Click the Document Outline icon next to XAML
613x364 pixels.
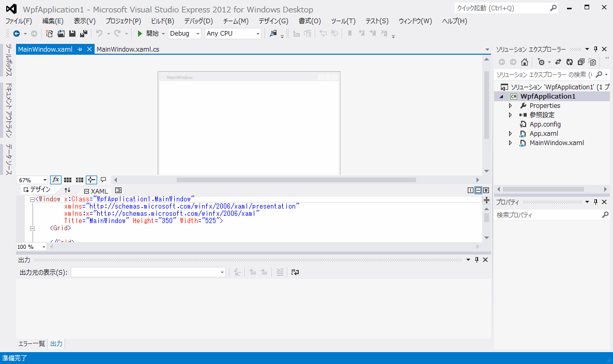click(118, 190)
